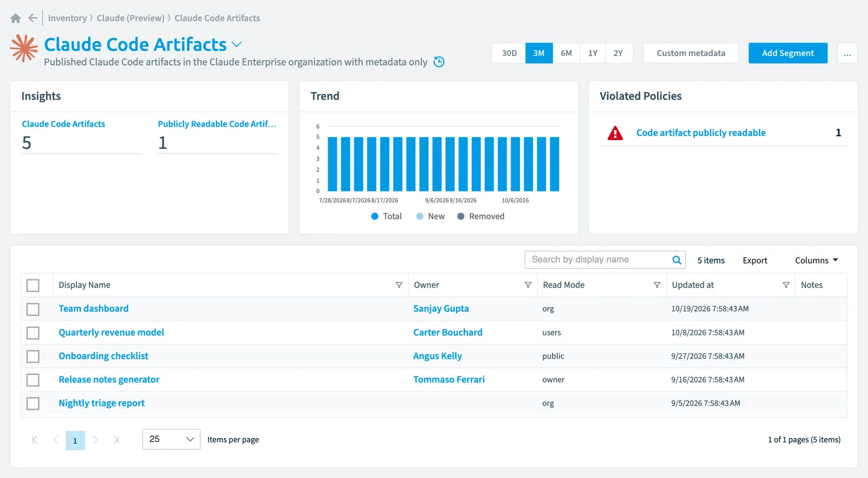Viewport: 868px width, 478px height.
Task: Open the more options ellipsis button
Action: [847, 53]
